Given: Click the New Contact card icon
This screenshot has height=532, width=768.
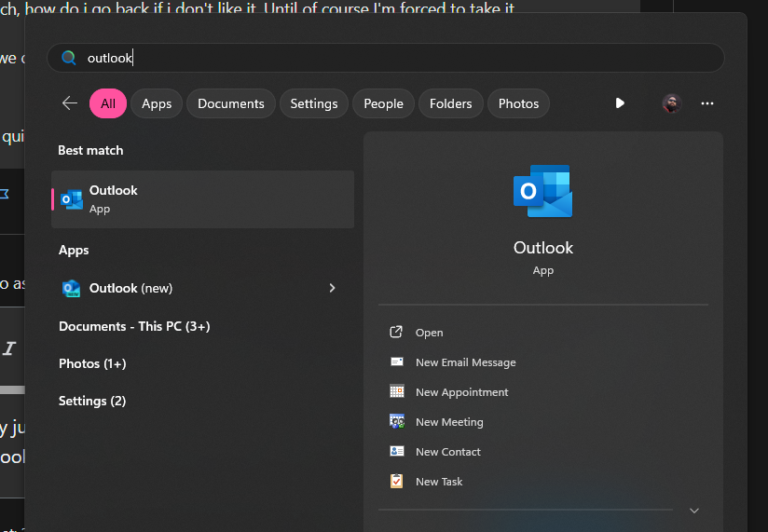Looking at the screenshot, I should [397, 451].
